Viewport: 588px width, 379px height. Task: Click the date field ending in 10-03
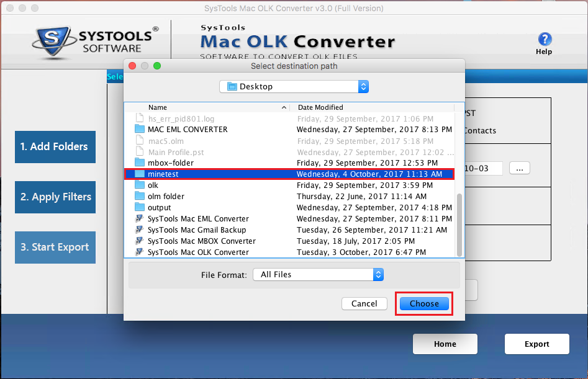(x=483, y=169)
